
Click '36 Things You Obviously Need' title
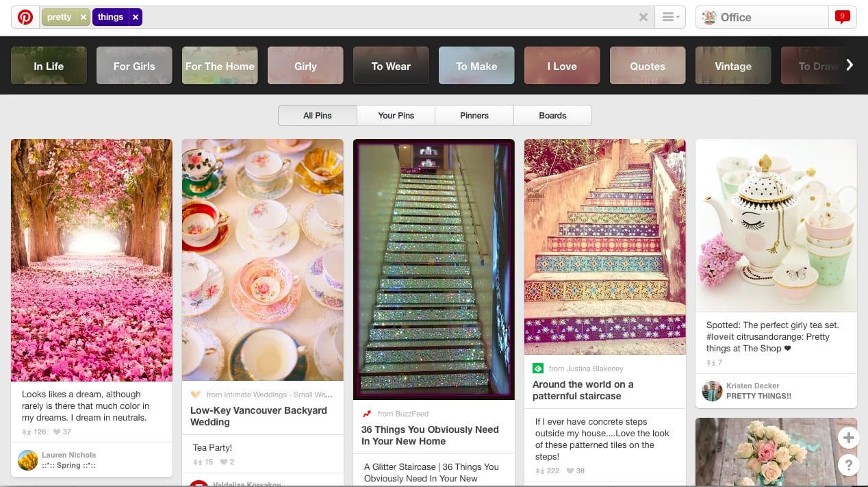point(430,435)
